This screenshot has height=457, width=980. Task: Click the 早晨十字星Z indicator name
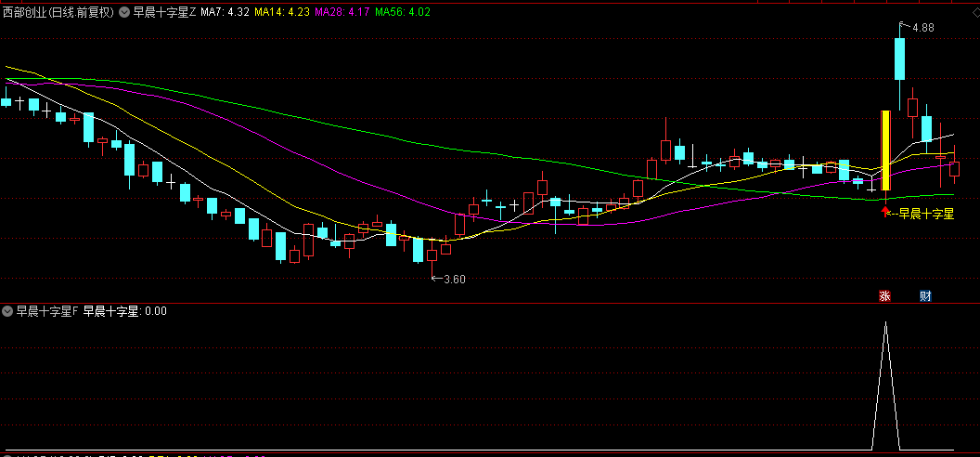pos(165,11)
